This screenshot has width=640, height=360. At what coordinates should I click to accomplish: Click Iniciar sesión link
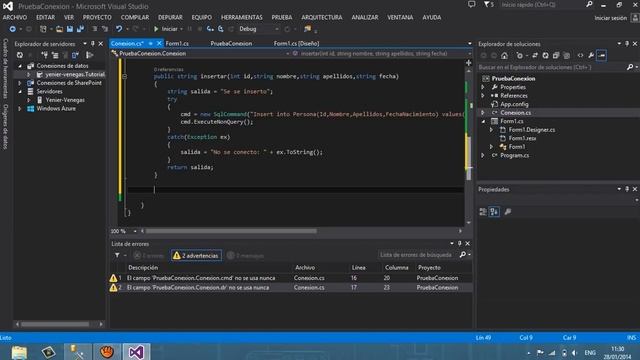point(610,18)
